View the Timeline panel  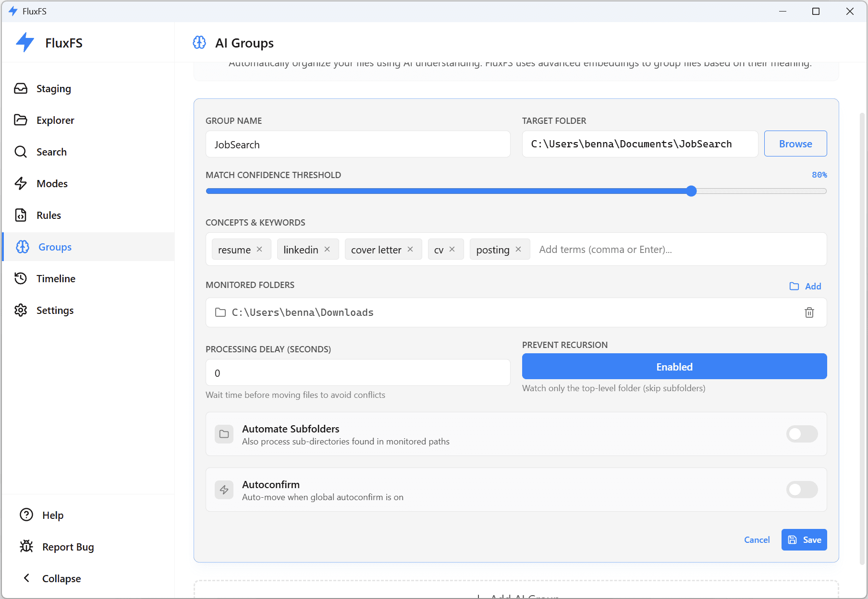tap(56, 278)
